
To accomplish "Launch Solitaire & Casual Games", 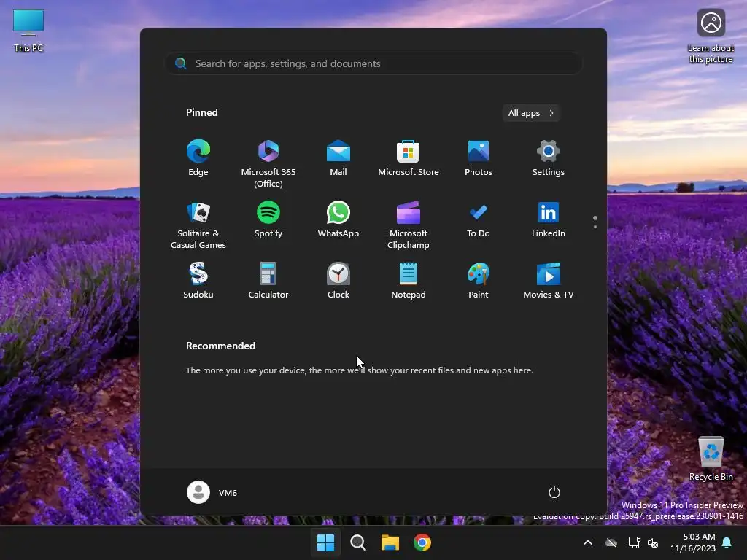I will tap(198, 225).
